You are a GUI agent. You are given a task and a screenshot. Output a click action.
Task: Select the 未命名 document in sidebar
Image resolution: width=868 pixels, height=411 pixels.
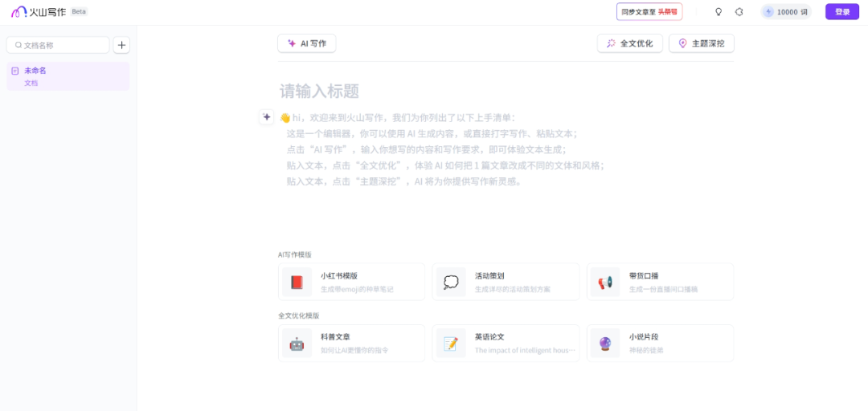(68, 76)
